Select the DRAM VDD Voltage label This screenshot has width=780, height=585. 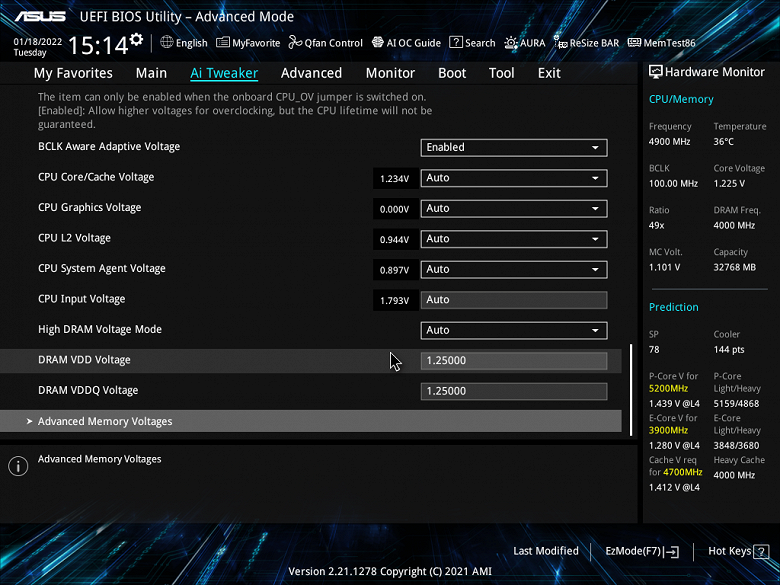click(84, 360)
